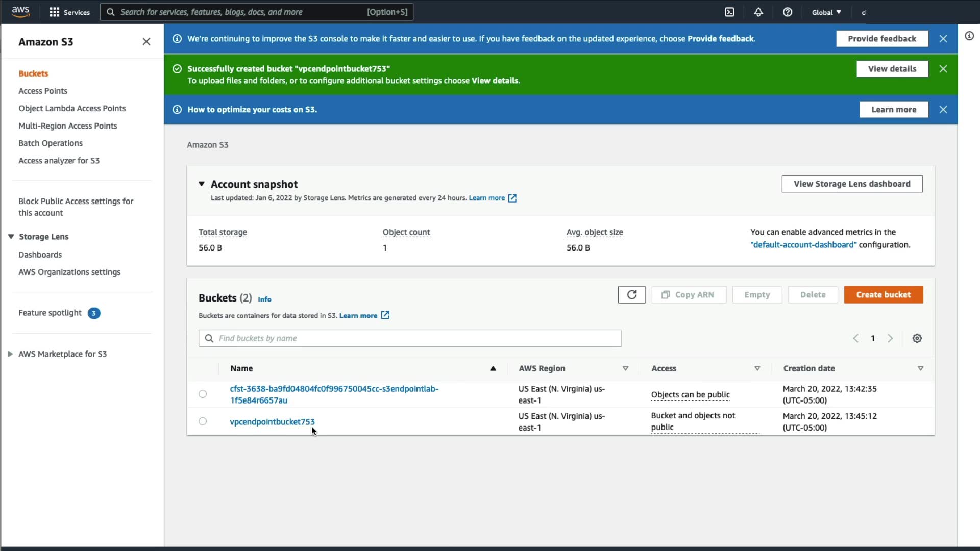Close the Amazon S3 sidebar
Screen dimensions: 980x551
tap(146, 42)
